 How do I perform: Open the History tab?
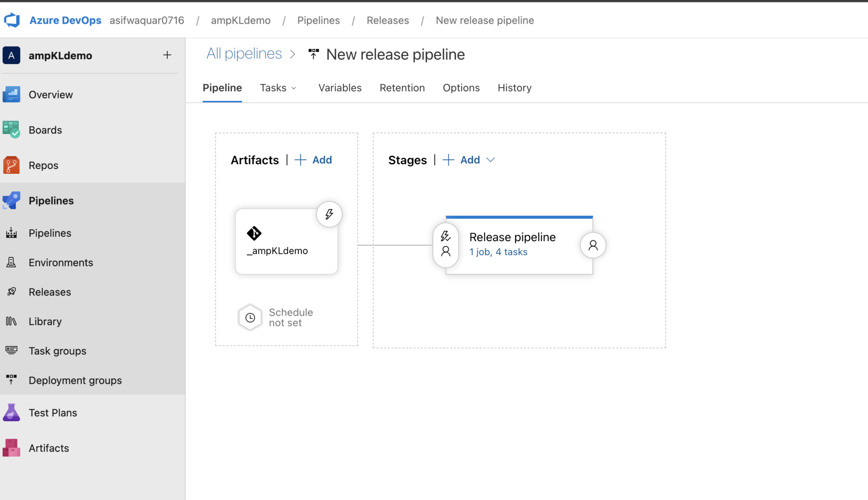(x=514, y=88)
